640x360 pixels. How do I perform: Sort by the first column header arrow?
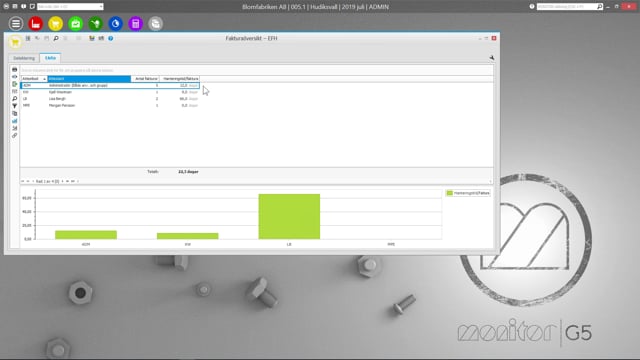44,79
